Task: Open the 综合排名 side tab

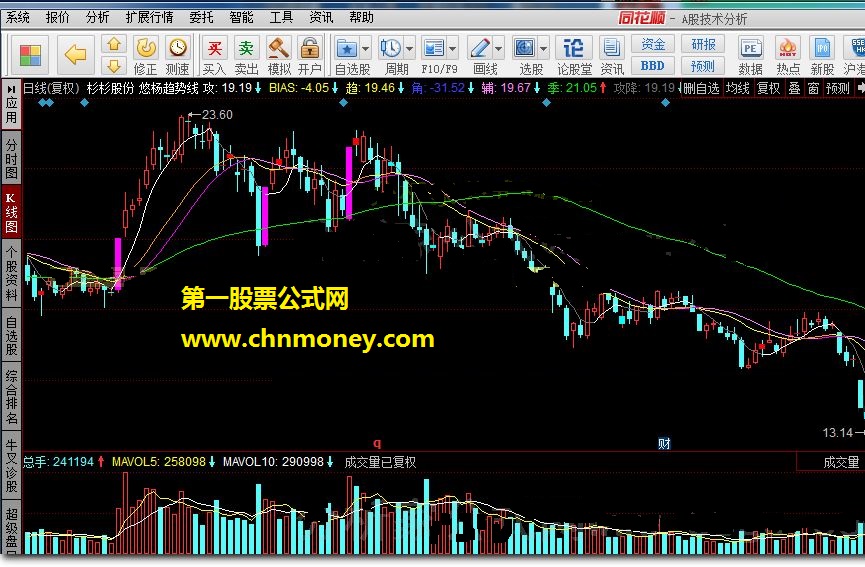Action: tap(11, 397)
